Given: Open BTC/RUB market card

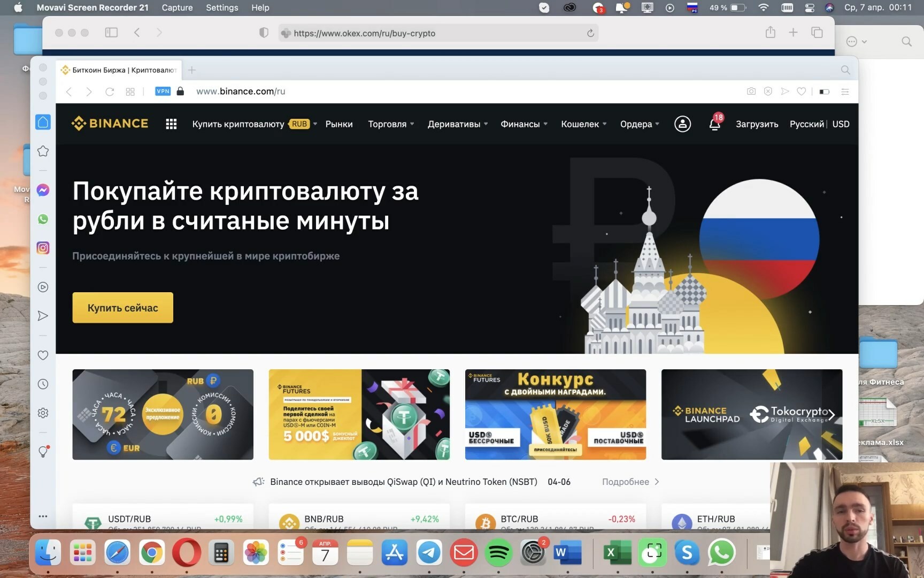Looking at the screenshot, I should [x=556, y=517].
